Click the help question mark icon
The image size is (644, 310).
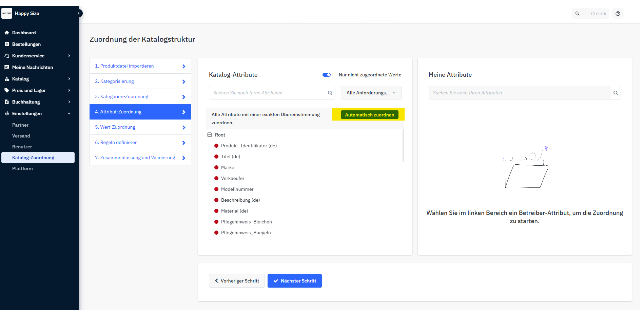(618, 14)
